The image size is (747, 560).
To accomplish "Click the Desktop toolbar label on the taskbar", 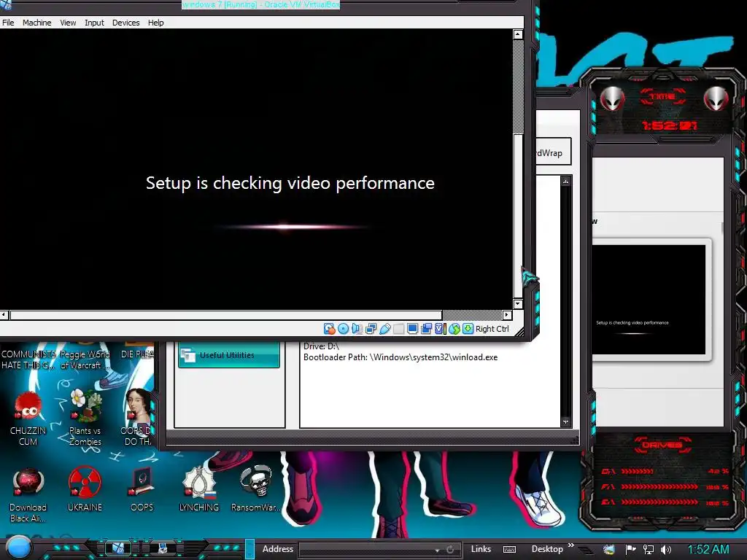I will tap(547, 549).
